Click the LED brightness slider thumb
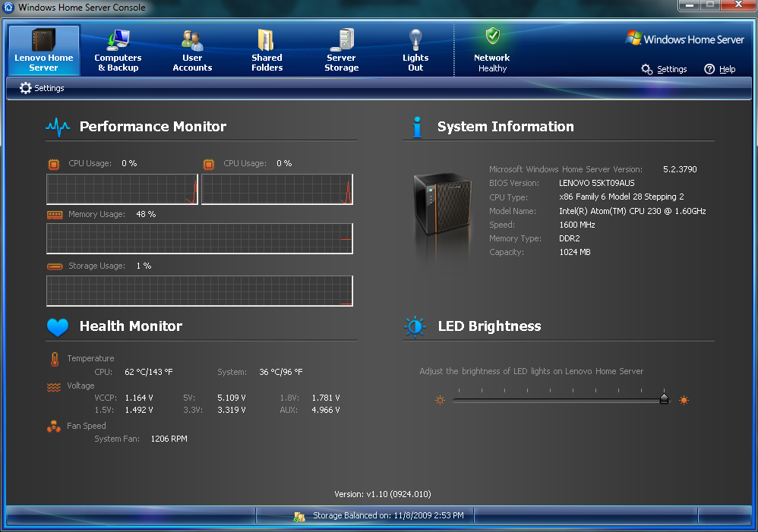758x532 pixels. (664, 398)
